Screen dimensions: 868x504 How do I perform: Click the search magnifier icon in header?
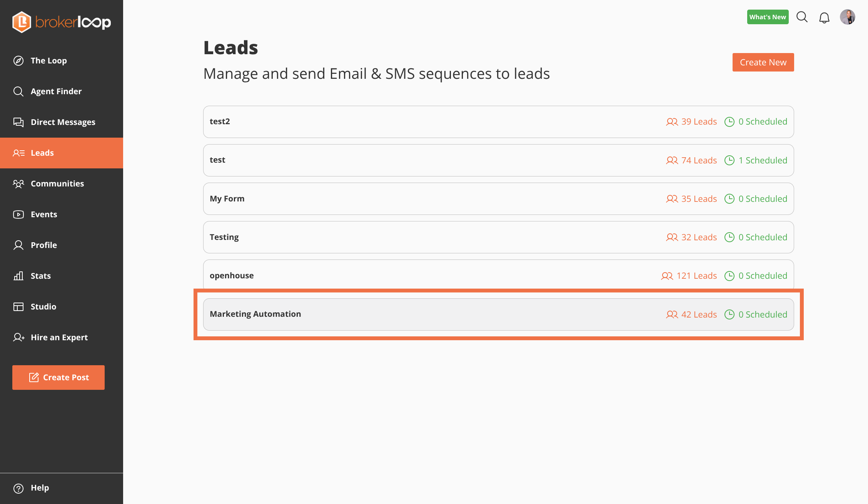coord(802,17)
